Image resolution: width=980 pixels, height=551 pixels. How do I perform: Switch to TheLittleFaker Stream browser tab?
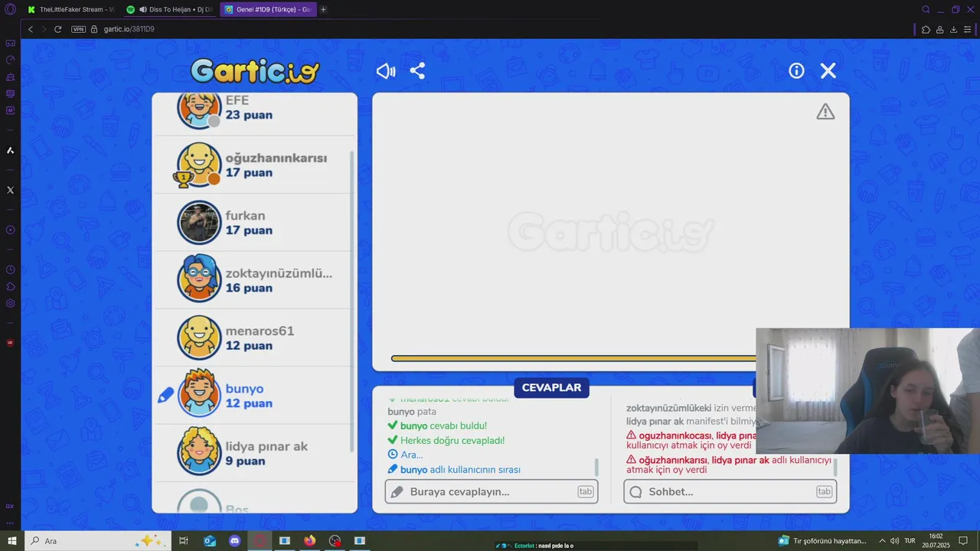(70, 9)
